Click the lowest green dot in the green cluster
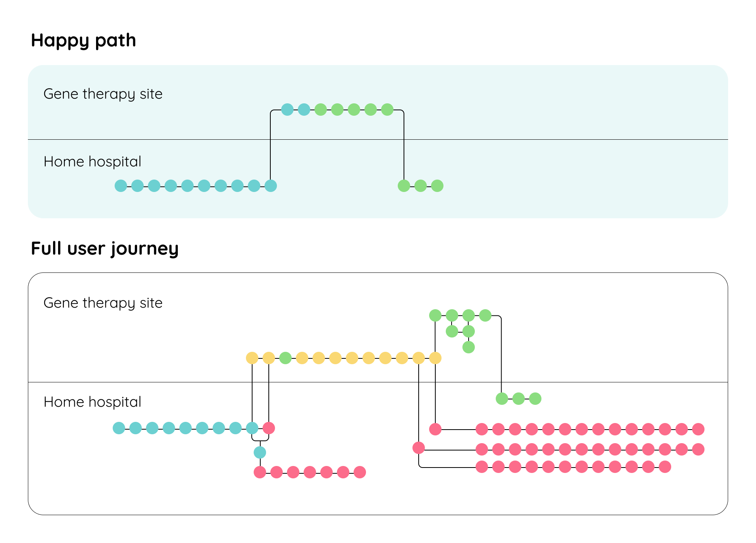The width and height of the screenshot is (756, 543). pos(469,347)
